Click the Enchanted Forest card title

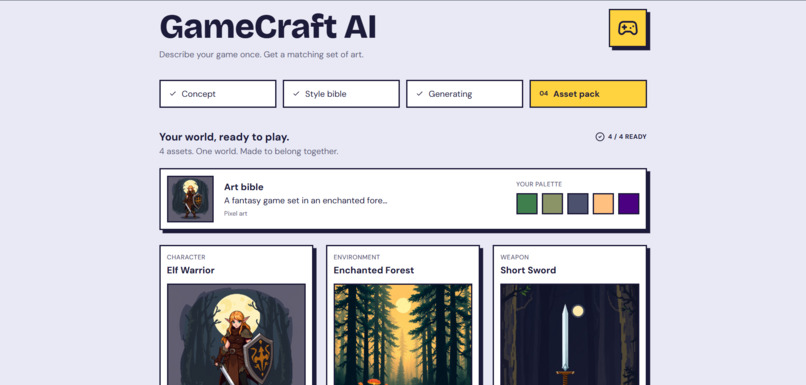pos(374,270)
